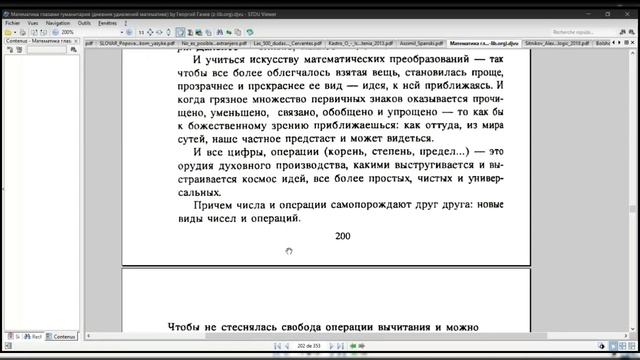Screen dimensions: 640x360
Task: Switch to the Kadro_O 2013 pdf tab
Action: tap(360, 43)
